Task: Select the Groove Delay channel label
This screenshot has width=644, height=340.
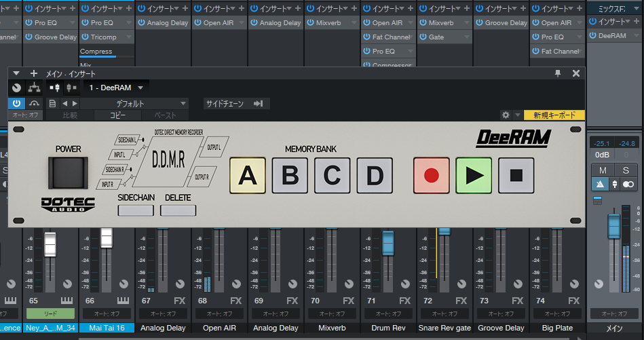Action: tap(501, 328)
